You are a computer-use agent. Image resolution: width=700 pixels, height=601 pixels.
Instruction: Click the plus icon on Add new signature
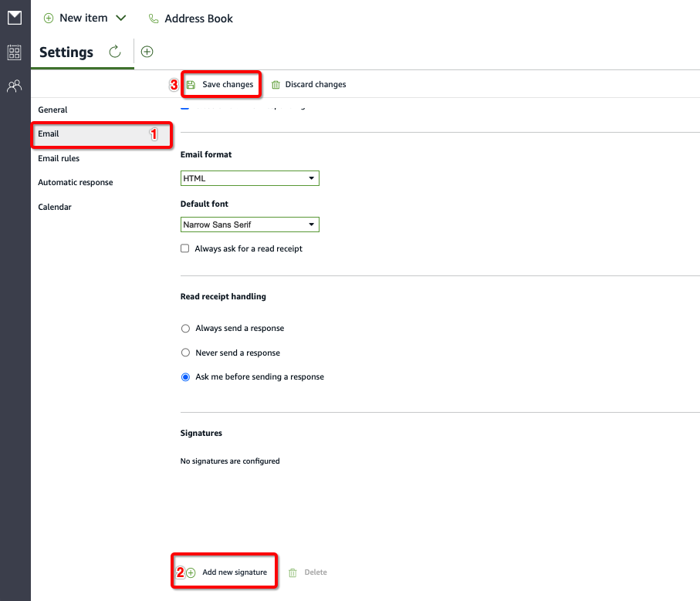coord(189,571)
